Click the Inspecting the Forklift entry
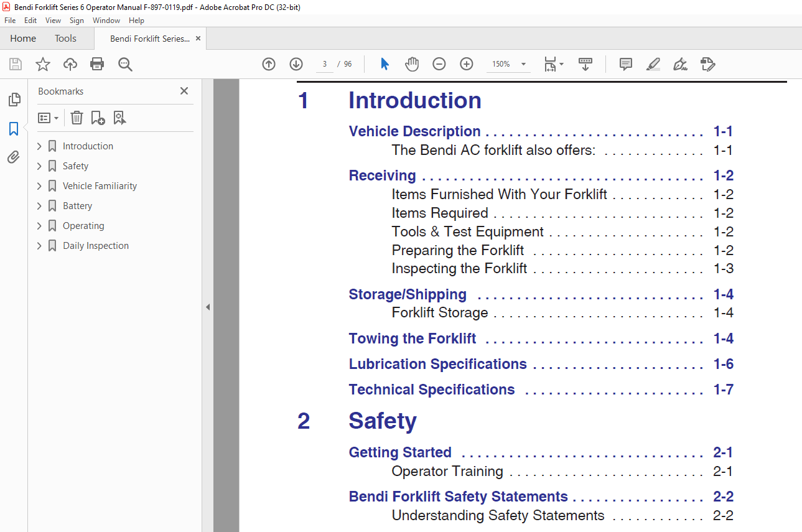Viewport: 802px width, 532px height. pyautogui.click(x=459, y=269)
